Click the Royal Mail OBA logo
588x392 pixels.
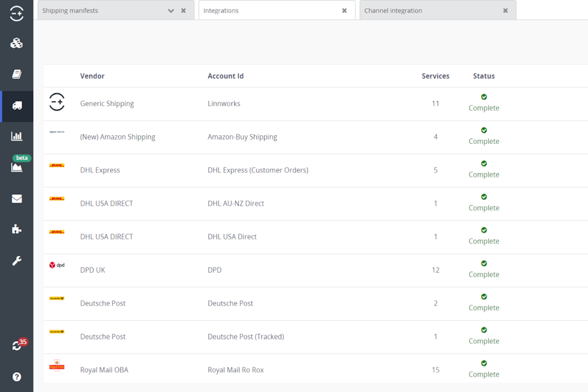(x=57, y=365)
